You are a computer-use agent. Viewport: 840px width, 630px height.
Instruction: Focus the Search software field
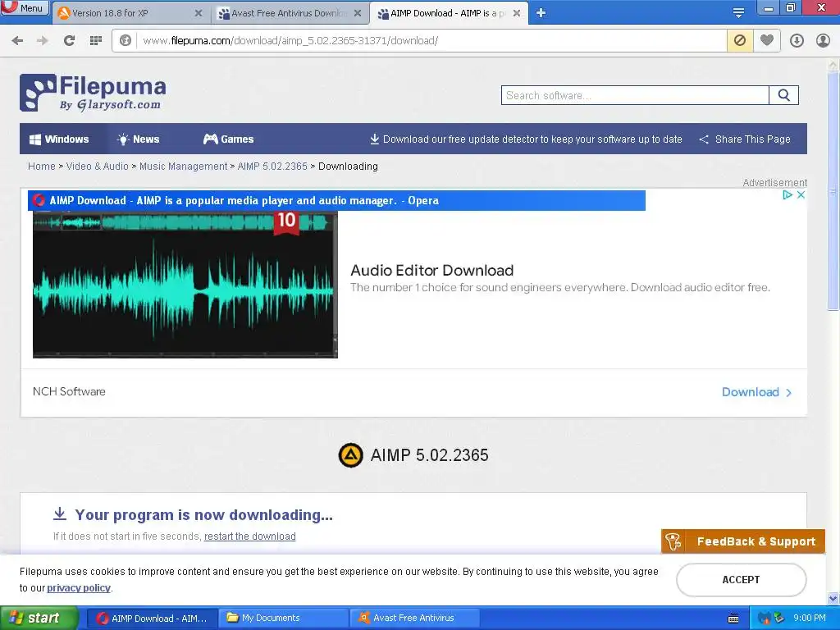(x=635, y=95)
